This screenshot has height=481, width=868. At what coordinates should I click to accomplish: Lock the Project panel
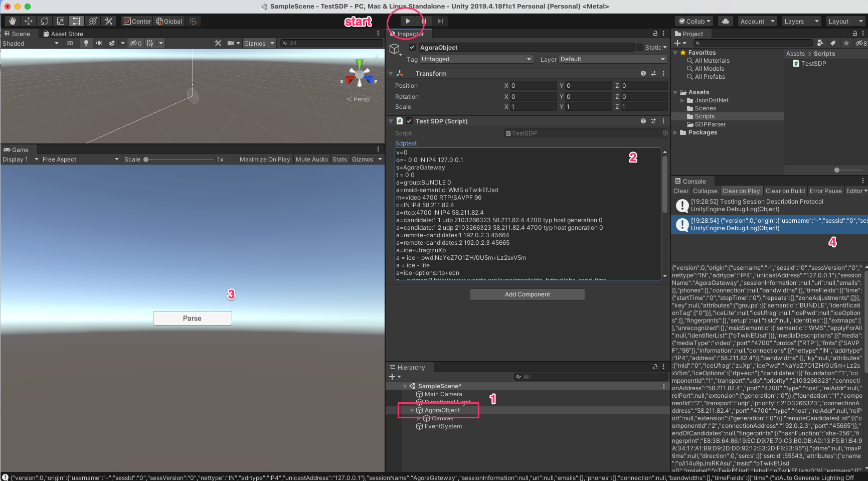point(855,33)
